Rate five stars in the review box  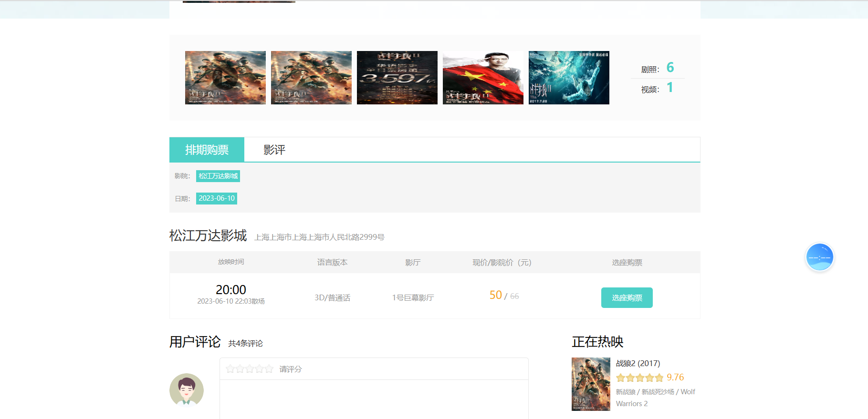[269, 369]
